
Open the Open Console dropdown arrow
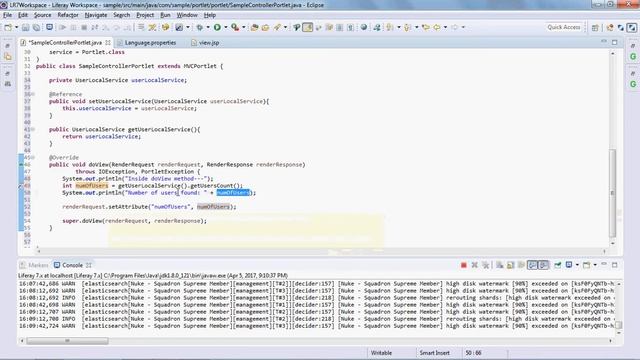coord(595,265)
